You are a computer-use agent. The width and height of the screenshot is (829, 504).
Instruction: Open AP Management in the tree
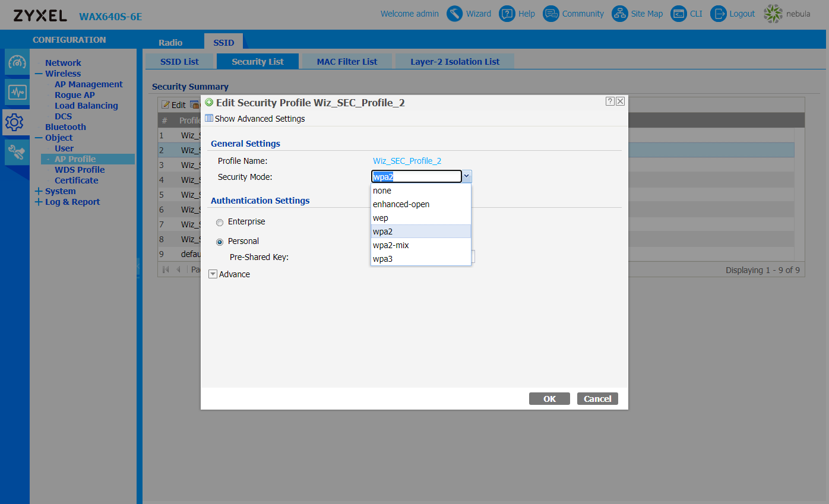[88, 84]
